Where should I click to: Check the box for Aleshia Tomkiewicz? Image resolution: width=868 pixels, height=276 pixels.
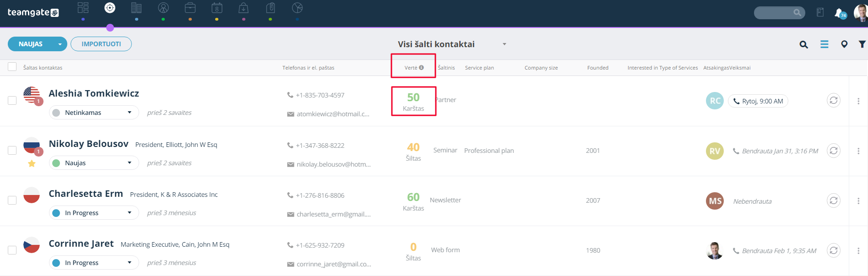click(12, 100)
